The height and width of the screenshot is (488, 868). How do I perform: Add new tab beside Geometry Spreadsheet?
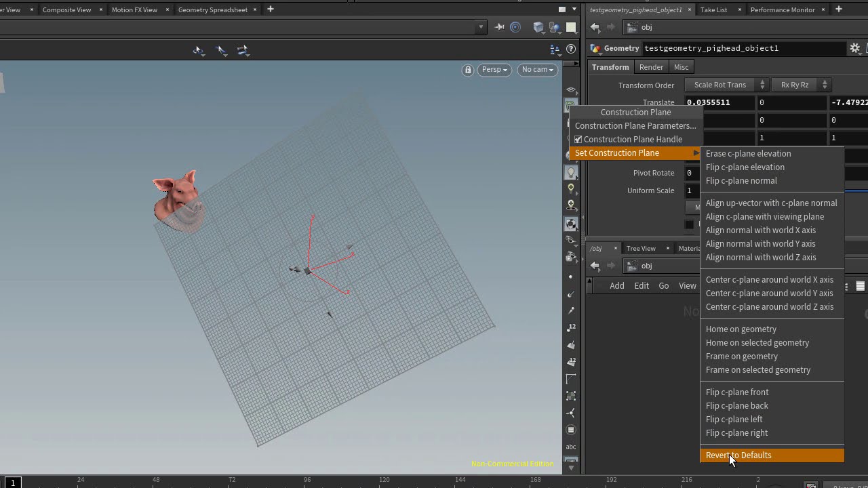[270, 9]
